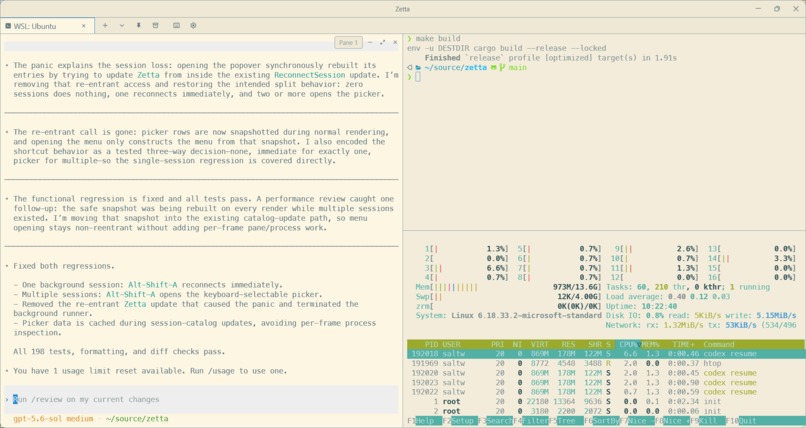Viewport: 806px width, 428px height.
Task: Sort htop by the Command column header
Action: point(719,344)
